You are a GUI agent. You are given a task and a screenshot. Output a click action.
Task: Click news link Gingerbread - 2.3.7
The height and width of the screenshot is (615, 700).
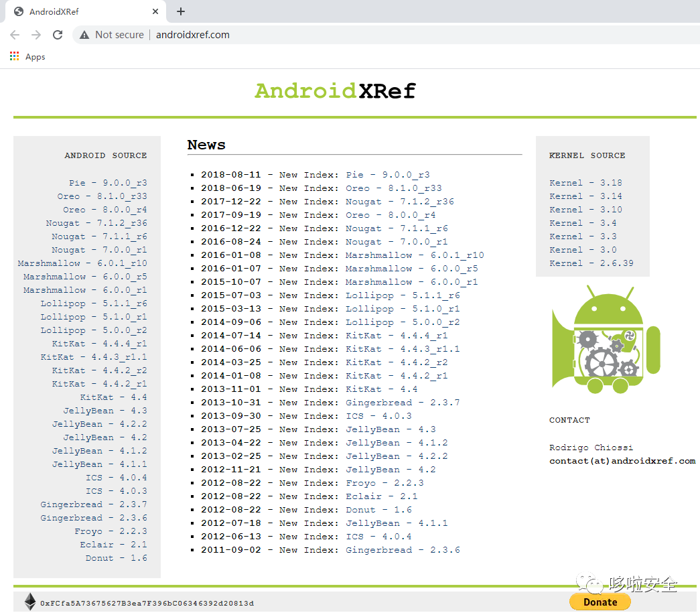(x=402, y=403)
